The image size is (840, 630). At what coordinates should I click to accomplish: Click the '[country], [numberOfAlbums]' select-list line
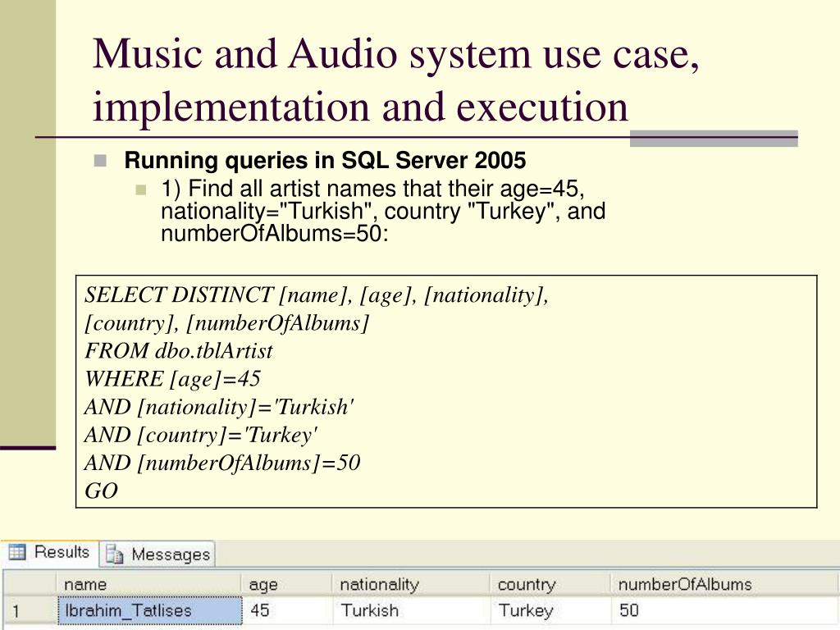pos(227,323)
